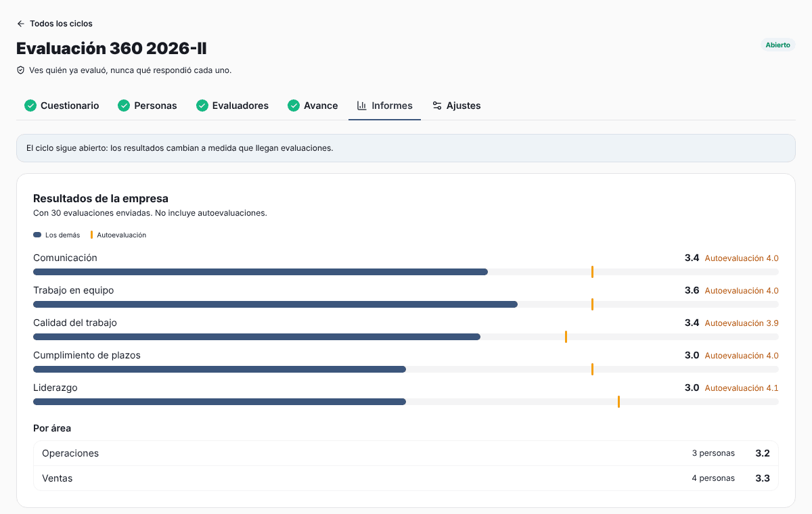Click the Calidad del trabajo label
This screenshot has width=812, height=514.
point(75,323)
